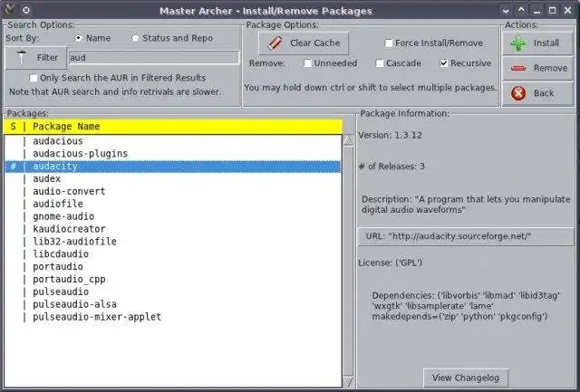Select the audio-convert package
Image resolution: width=580 pixels, height=392 pixels.
[173, 191]
